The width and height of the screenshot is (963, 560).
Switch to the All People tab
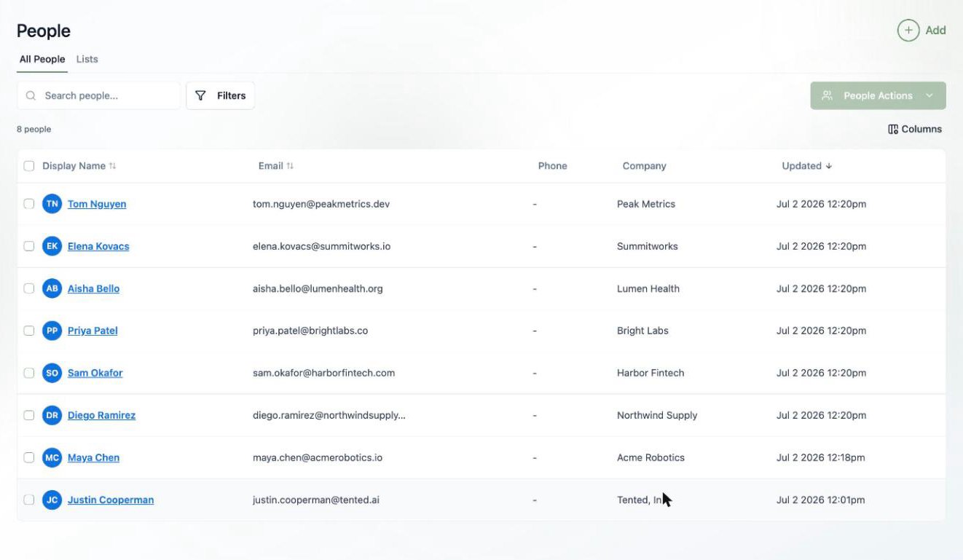pyautogui.click(x=42, y=59)
